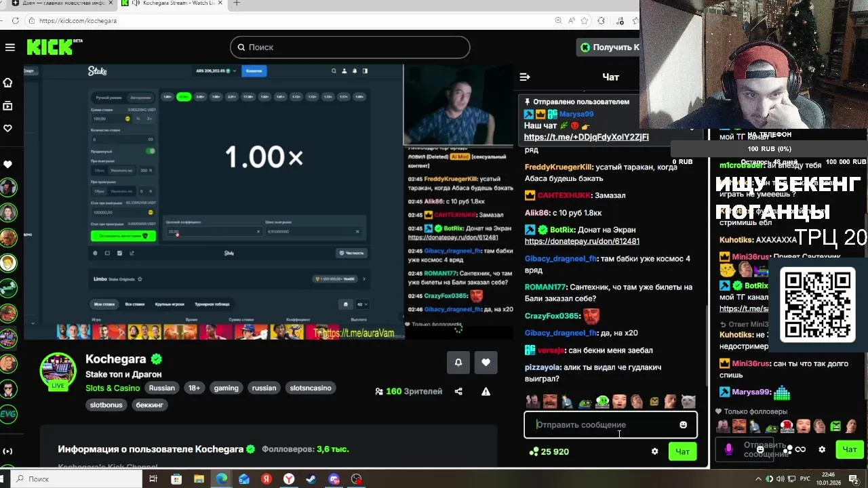Close the Дзен browser tab
The width and height of the screenshot is (868, 488).
pyautogui.click(x=111, y=3)
